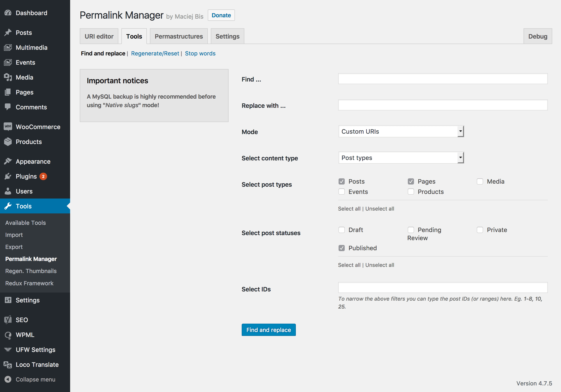Open the Mode dropdown showing Custom URIs
This screenshot has height=392, width=561.
pos(401,131)
